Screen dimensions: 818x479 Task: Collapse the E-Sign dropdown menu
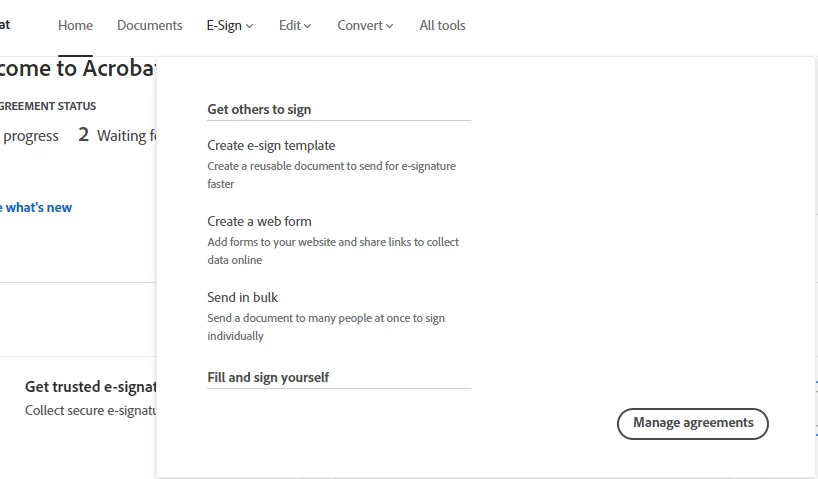pos(230,25)
